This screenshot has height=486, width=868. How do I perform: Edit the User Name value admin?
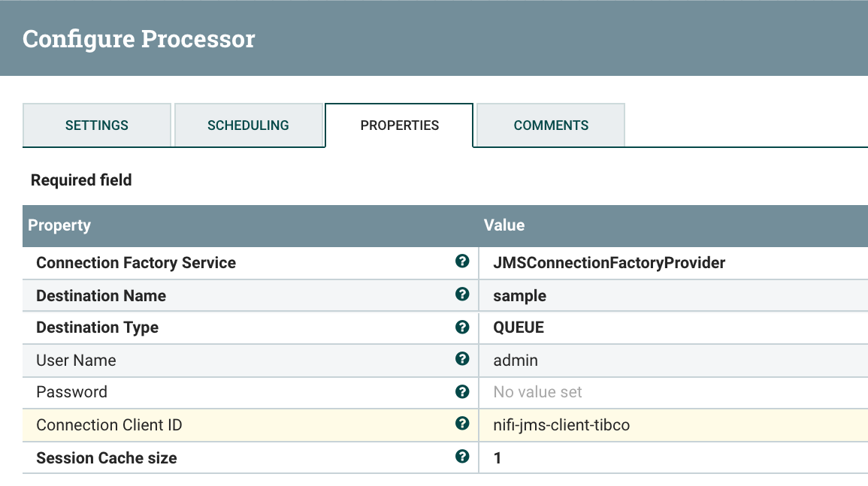click(x=515, y=360)
